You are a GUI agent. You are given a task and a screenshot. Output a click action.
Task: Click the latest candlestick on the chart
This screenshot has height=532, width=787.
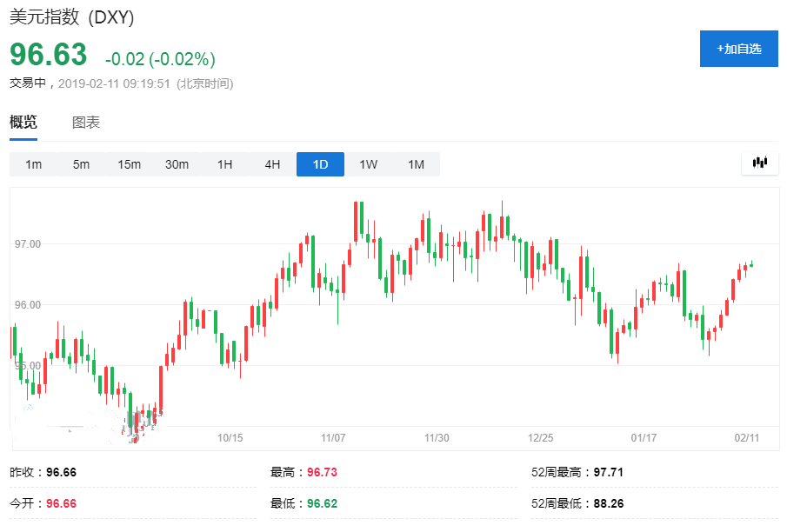point(751,264)
